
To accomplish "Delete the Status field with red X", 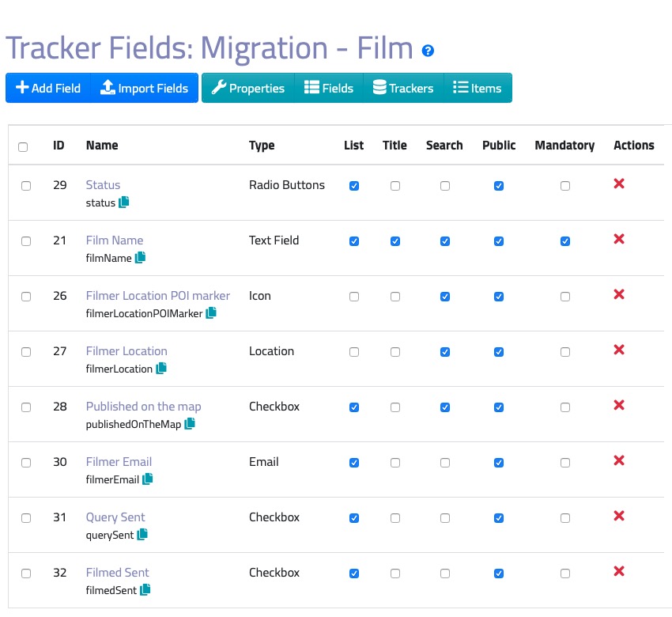I will (x=619, y=184).
